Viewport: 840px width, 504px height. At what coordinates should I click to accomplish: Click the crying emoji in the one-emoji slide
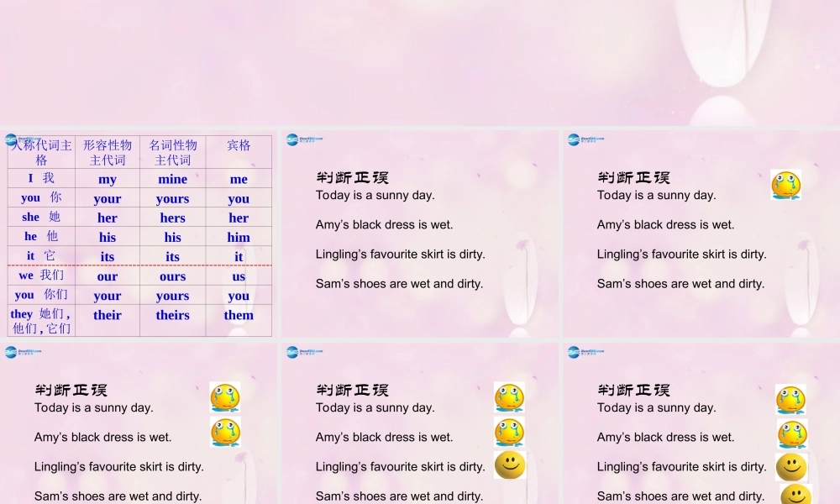tap(786, 185)
